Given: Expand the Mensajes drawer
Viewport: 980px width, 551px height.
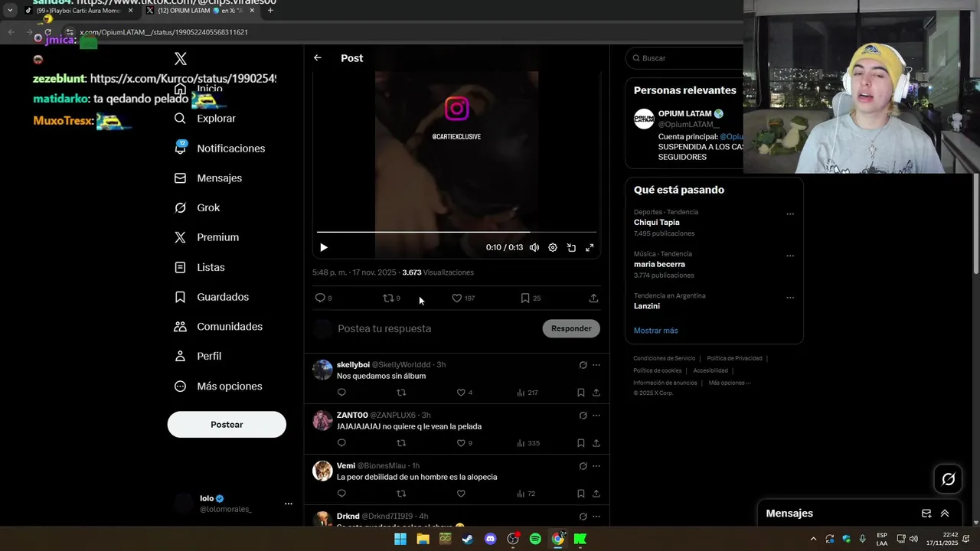Looking at the screenshot, I should (945, 514).
